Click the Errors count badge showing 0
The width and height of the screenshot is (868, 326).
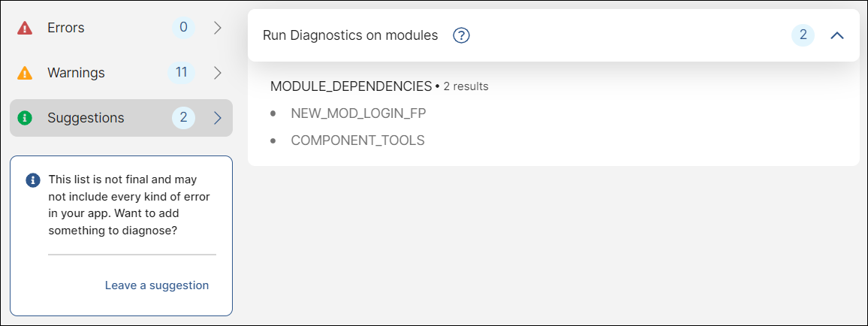[182, 28]
